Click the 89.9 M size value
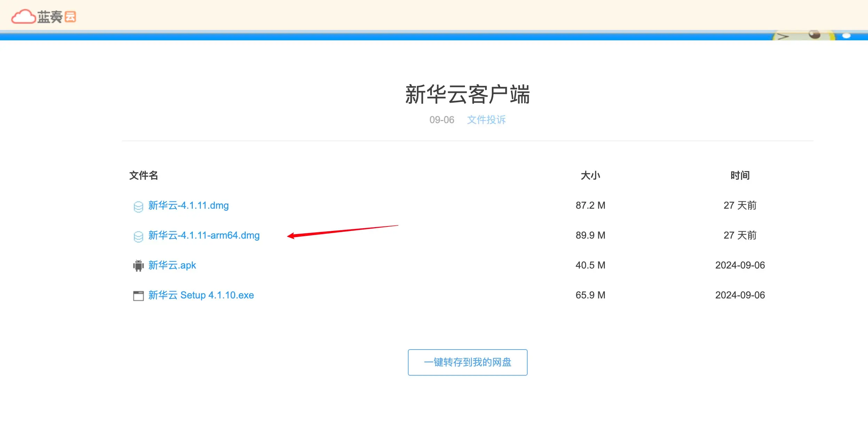The height and width of the screenshot is (432, 868). [x=590, y=235]
